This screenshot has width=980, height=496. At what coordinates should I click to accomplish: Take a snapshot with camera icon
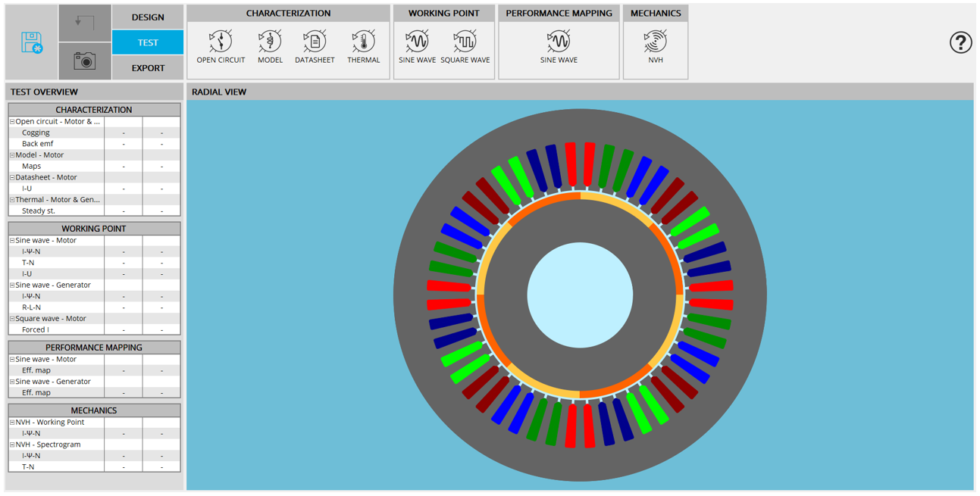[x=85, y=61]
